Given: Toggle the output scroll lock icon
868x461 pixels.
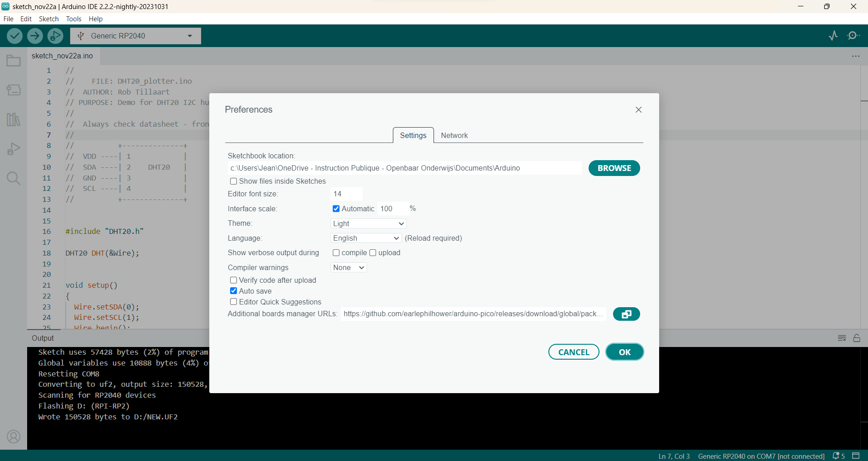Looking at the screenshot, I should point(857,338).
